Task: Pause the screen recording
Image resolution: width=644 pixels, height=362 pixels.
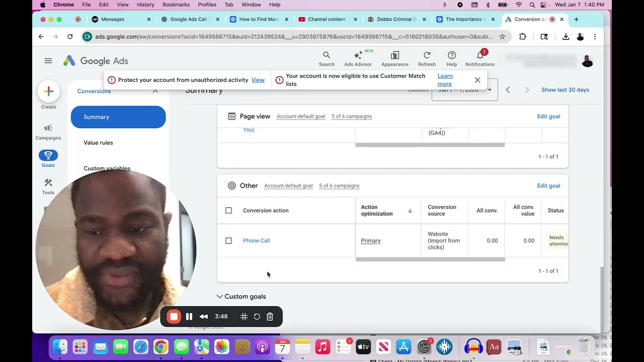Action: point(189,317)
